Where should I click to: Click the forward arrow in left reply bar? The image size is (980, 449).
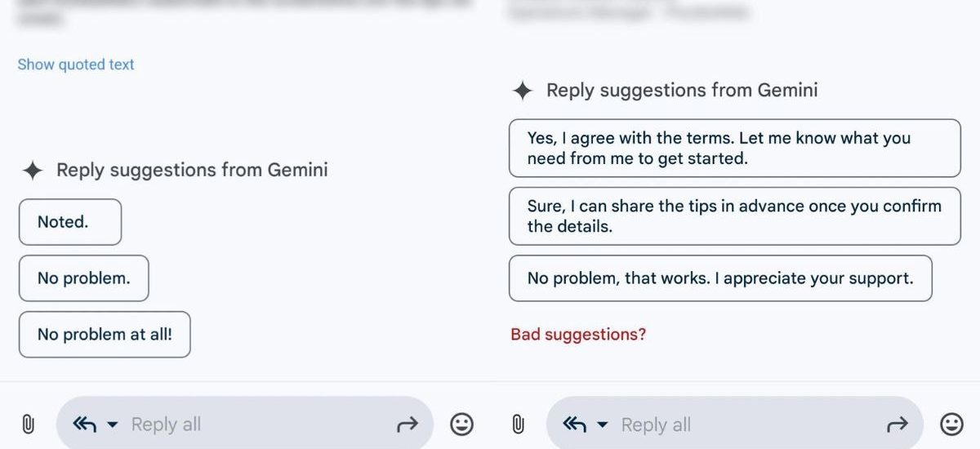coord(407,425)
